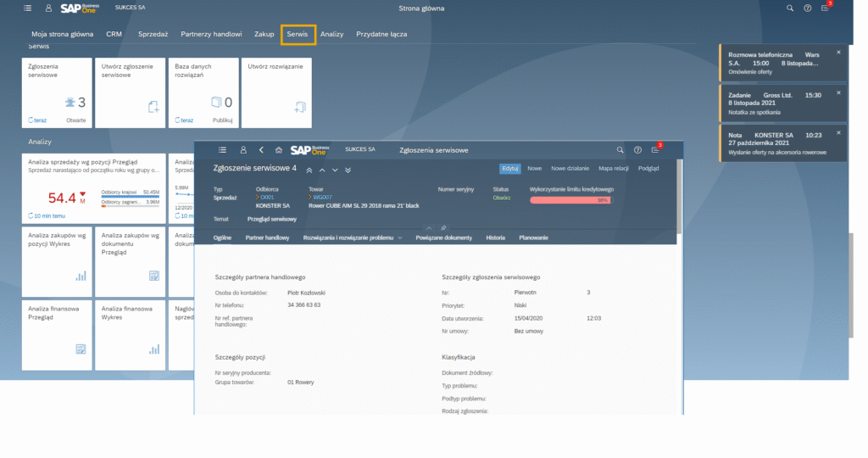Open Zgłoszenia serwisowe tile
The image size is (868, 458).
click(x=57, y=93)
